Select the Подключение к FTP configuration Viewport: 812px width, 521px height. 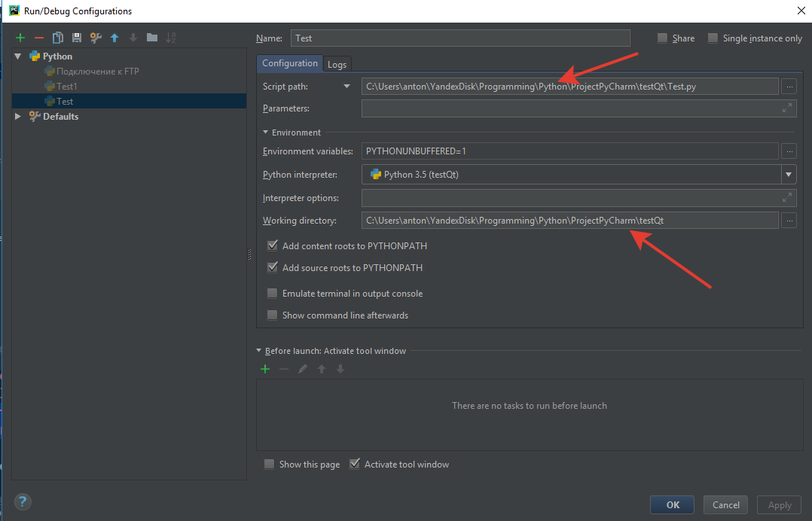click(97, 71)
